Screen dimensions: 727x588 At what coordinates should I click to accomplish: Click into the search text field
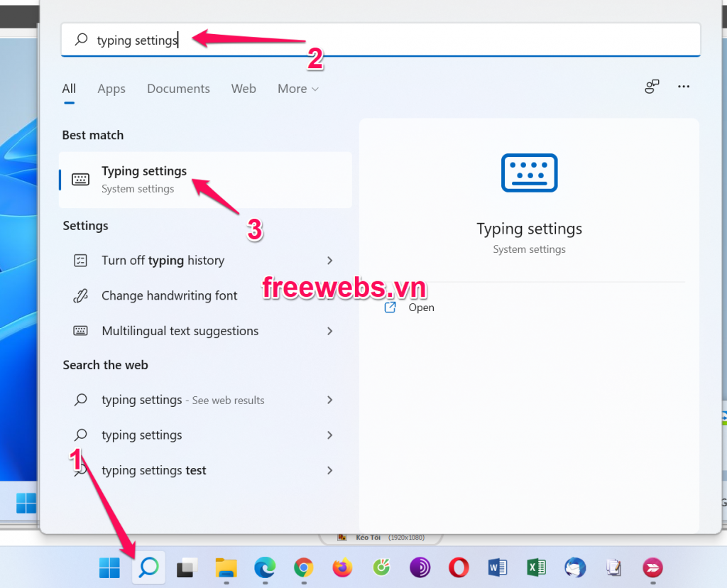click(x=381, y=40)
